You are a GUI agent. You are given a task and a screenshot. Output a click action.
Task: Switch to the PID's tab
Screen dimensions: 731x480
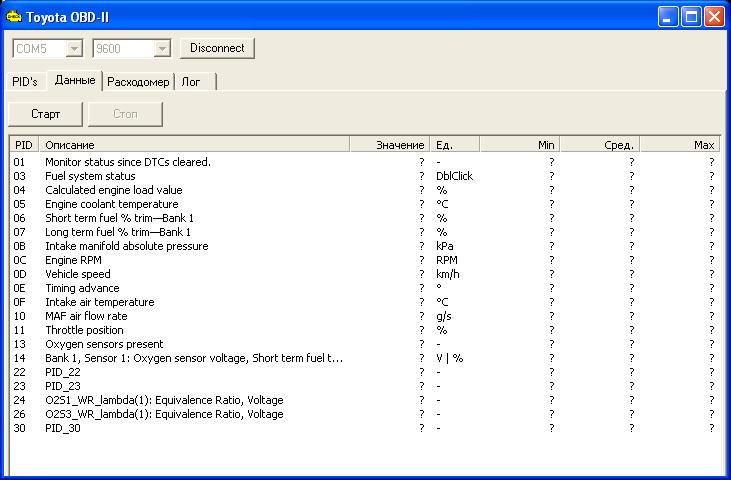tap(25, 81)
